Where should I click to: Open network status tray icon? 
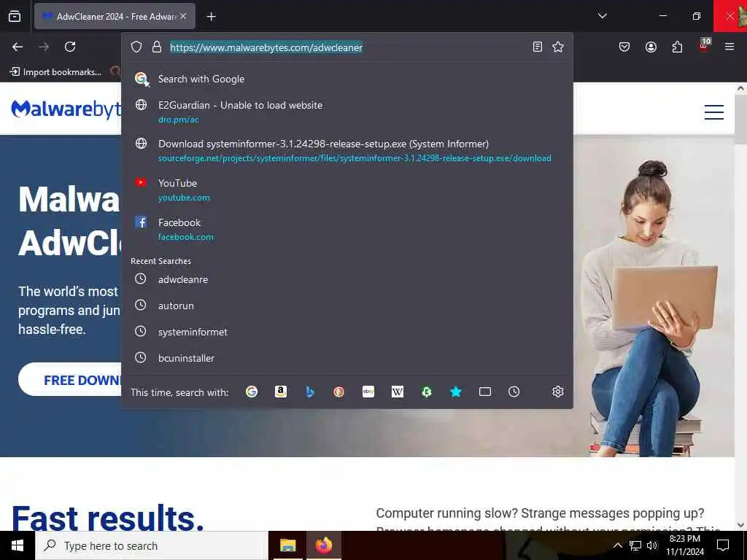(x=635, y=545)
